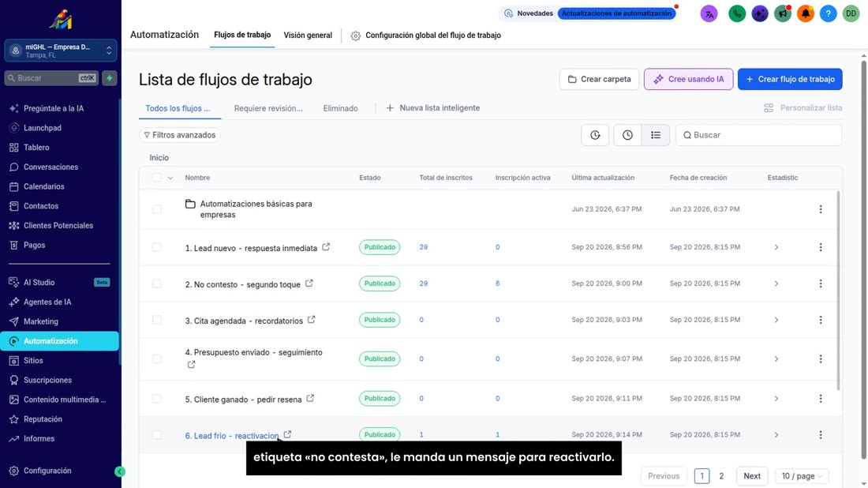Click the green phone dialer icon
Screen dimensions: 868x488
(737, 14)
